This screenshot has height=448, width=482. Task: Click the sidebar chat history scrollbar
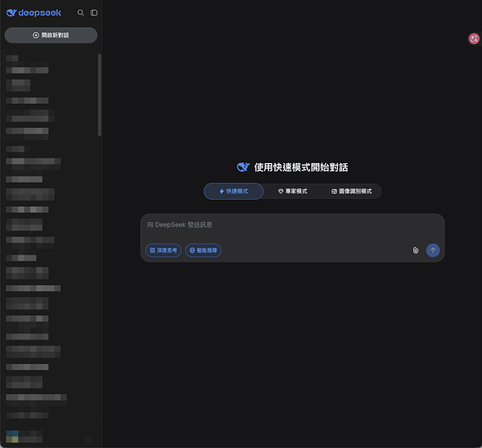(x=99, y=95)
